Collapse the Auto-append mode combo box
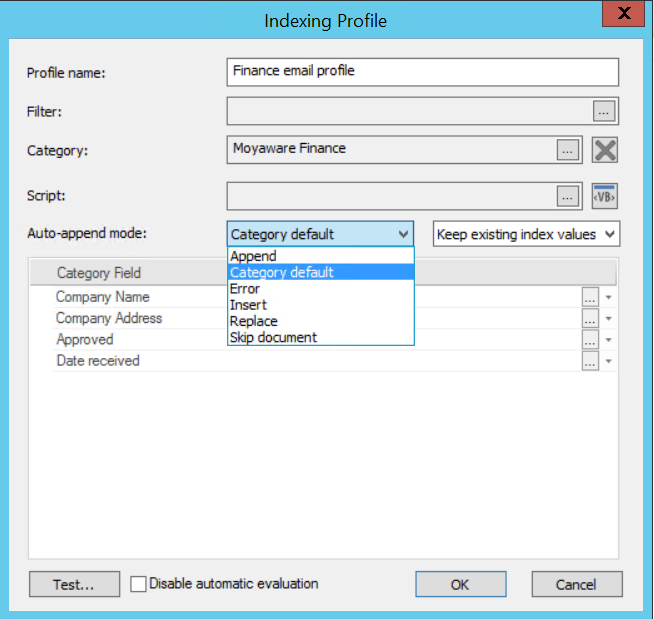654x619 pixels. point(320,234)
